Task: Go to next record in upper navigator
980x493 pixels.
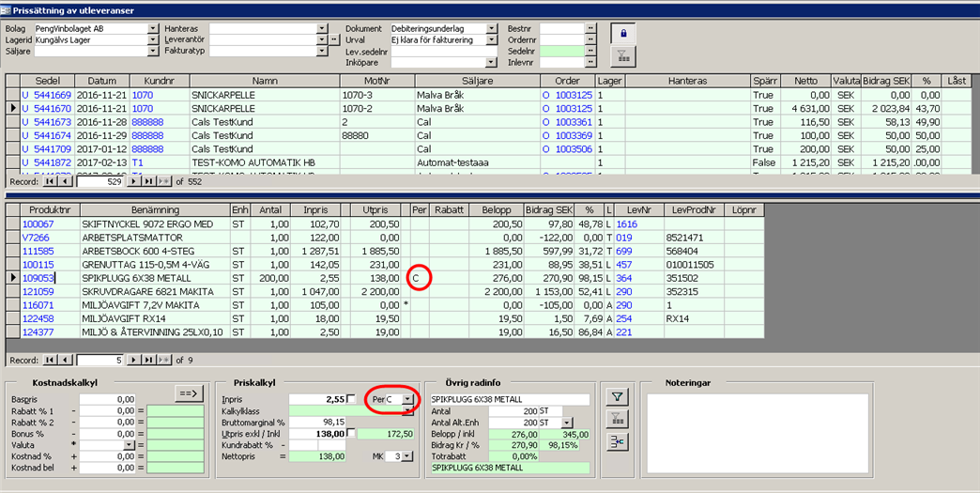Action: (134, 180)
